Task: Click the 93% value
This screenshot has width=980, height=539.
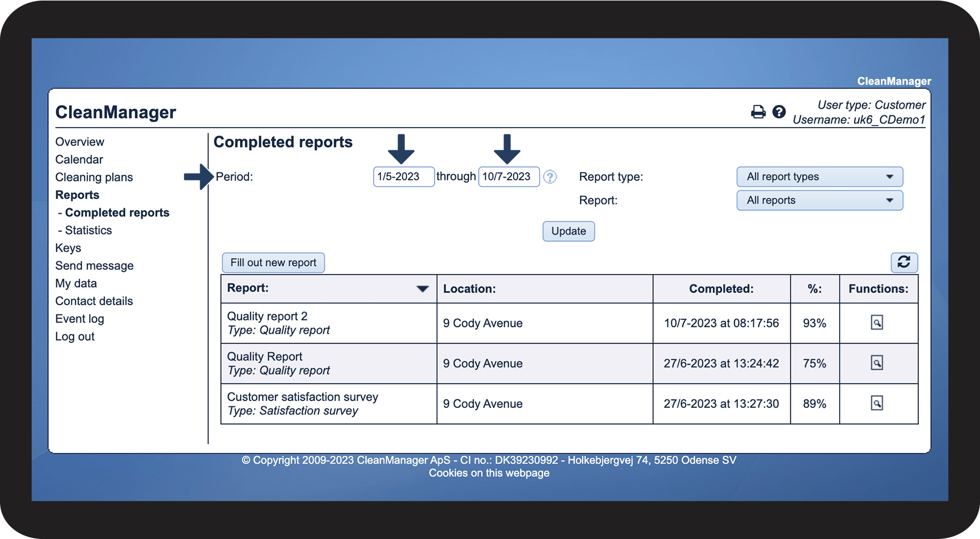Action: [815, 323]
